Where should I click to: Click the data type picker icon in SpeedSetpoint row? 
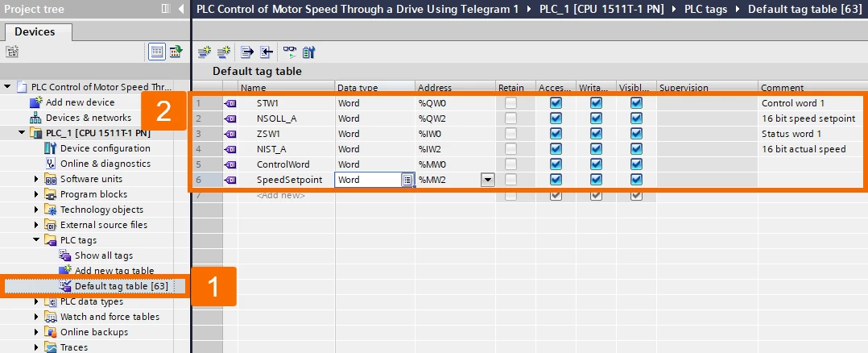407,180
